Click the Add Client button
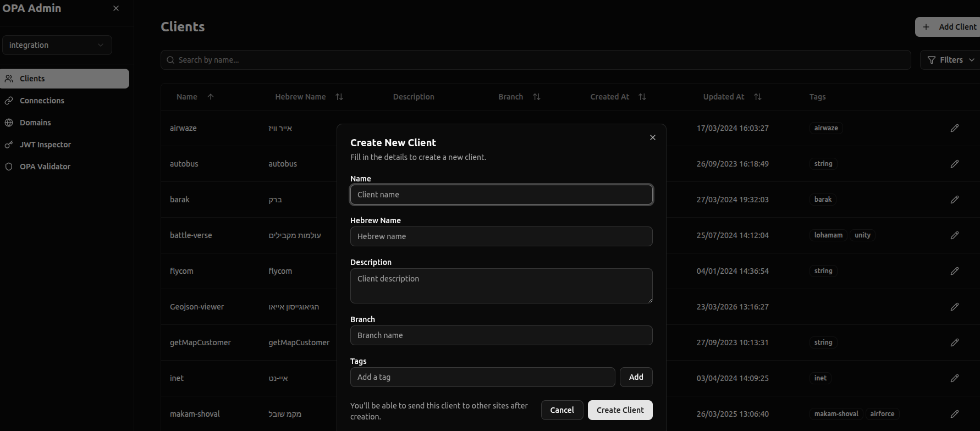 click(x=948, y=27)
